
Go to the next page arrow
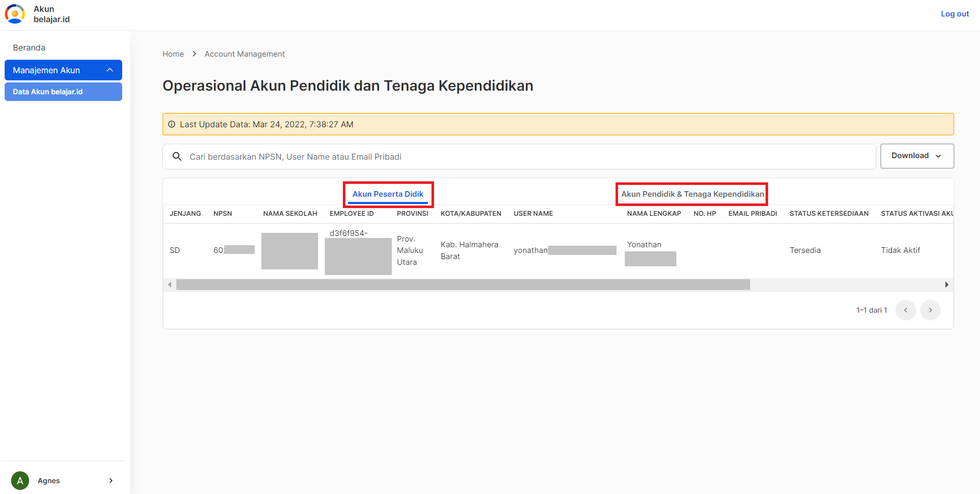tap(930, 310)
